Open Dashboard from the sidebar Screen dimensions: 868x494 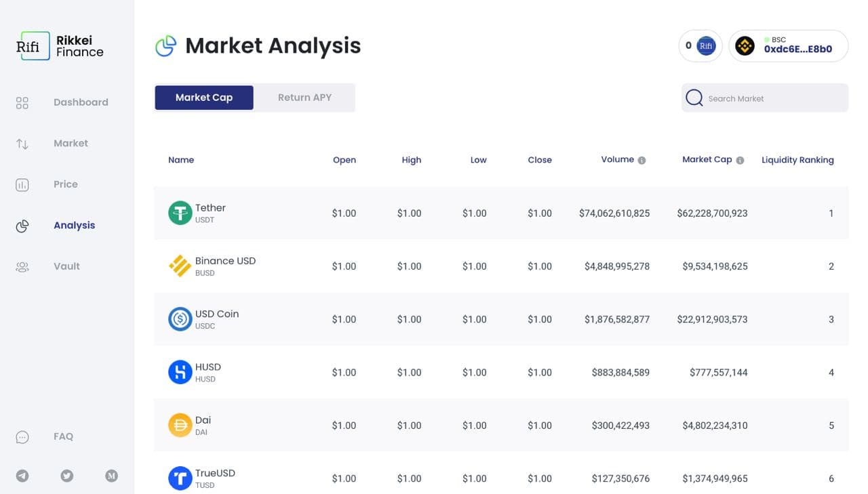(x=81, y=102)
